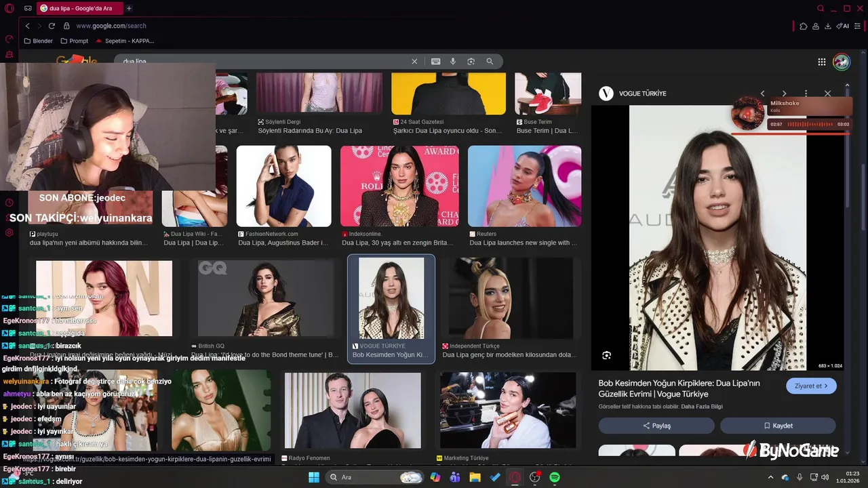868x488 pixels.
Task: Open the Google account avatar menu
Action: pyautogui.click(x=842, y=62)
